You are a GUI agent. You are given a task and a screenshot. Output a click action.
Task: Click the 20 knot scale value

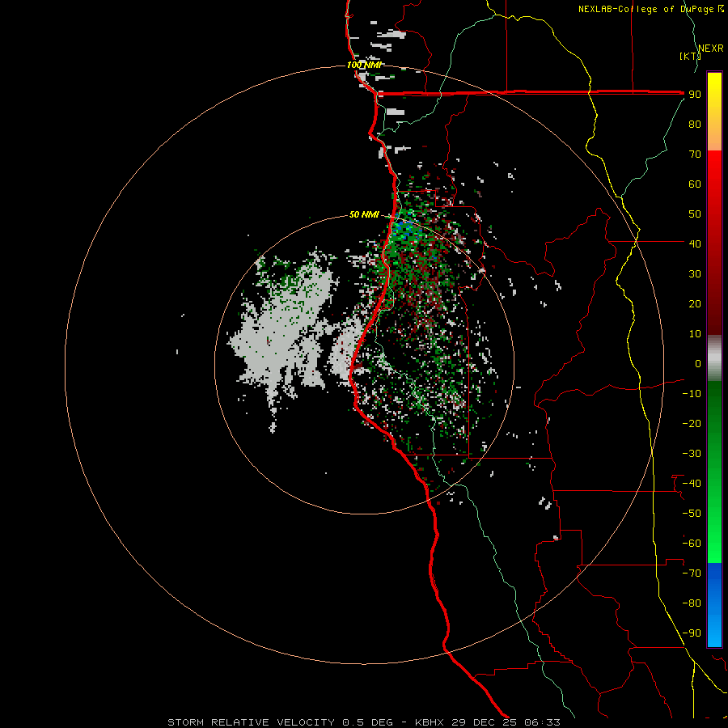[695, 303]
